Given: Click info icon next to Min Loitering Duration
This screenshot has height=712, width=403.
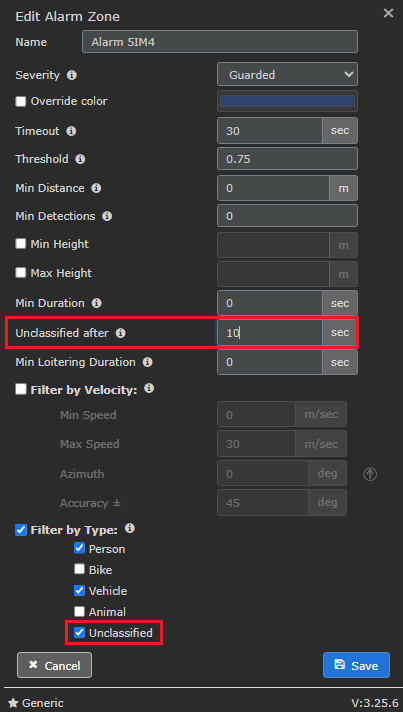Looking at the screenshot, I should pyautogui.click(x=147, y=362).
